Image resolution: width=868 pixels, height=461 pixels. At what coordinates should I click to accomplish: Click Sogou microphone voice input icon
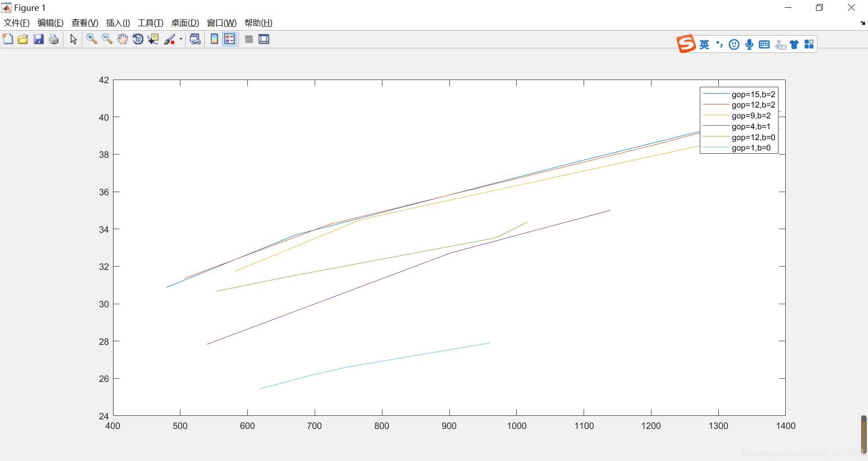pyautogui.click(x=749, y=44)
